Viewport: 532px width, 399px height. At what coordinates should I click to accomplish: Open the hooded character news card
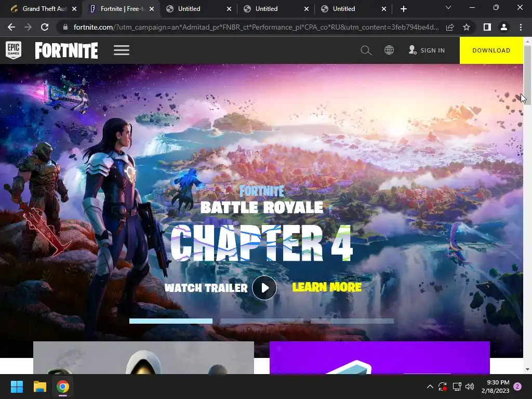click(143, 357)
